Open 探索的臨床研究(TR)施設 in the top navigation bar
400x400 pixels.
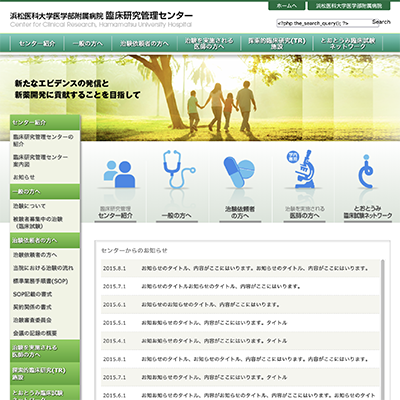coord(277,43)
